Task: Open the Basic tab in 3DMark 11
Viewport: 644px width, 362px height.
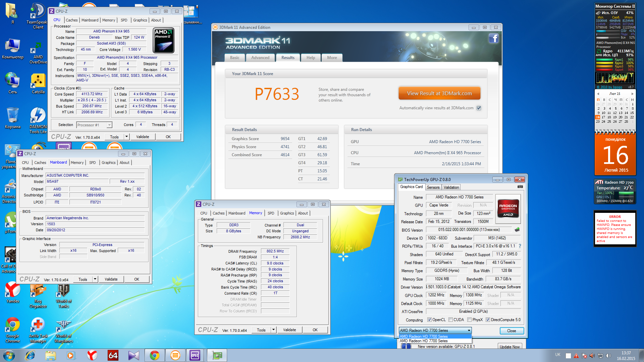Action: pyautogui.click(x=235, y=58)
